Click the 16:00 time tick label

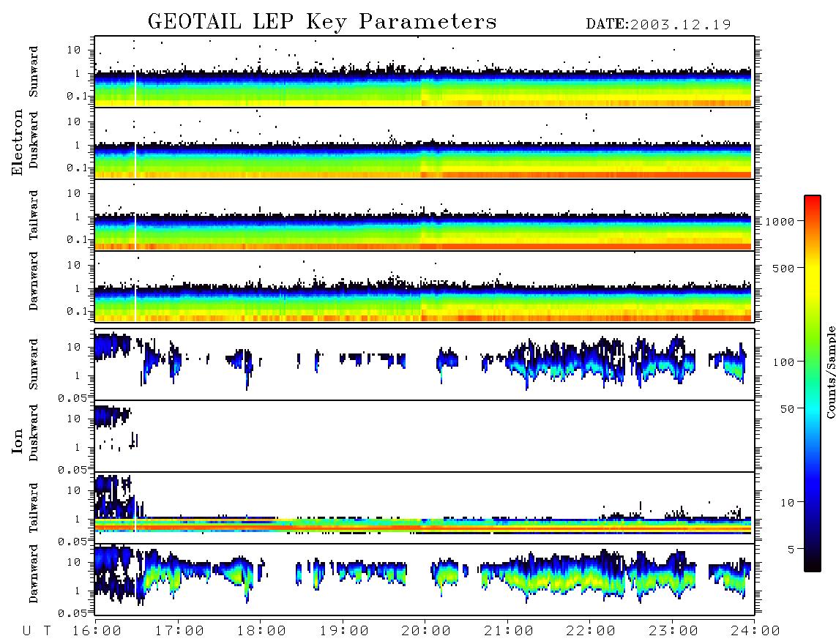pyautogui.click(x=97, y=632)
